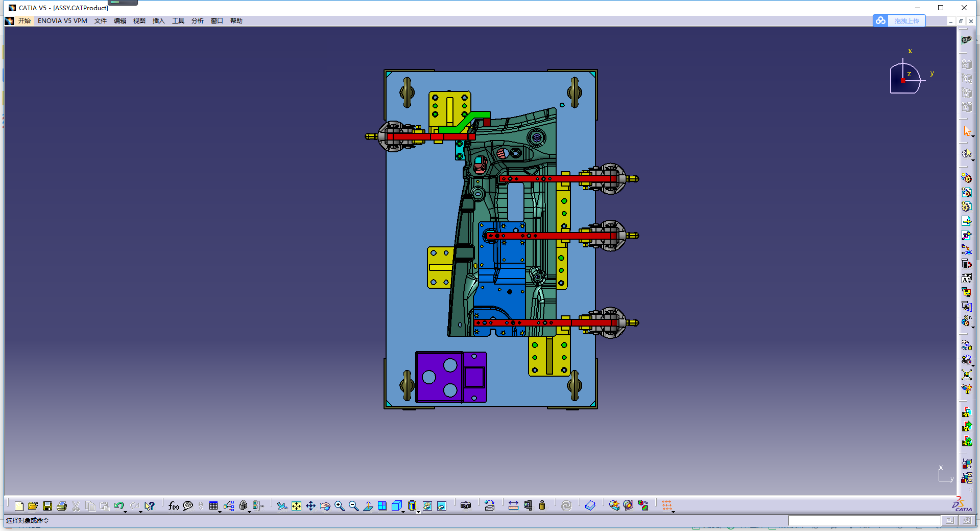
Task: Expand the view mode dropdown arrow
Action: tap(418, 512)
